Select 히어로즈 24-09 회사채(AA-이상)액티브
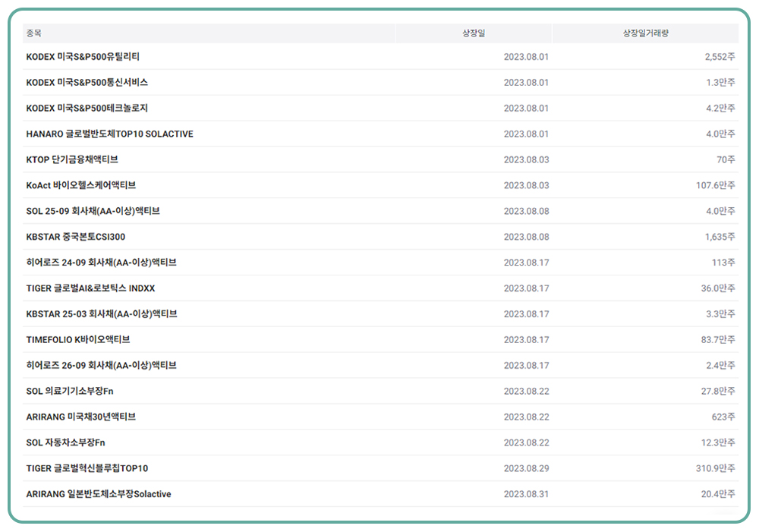Image resolution: width=759 pixels, height=532 pixels. click(101, 263)
